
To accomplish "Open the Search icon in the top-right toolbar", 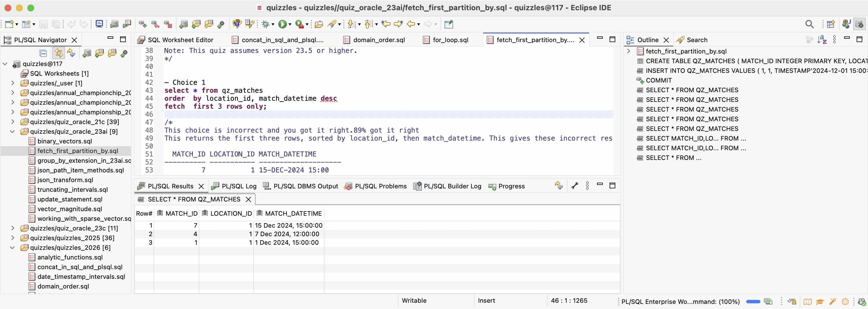I will [x=809, y=24].
